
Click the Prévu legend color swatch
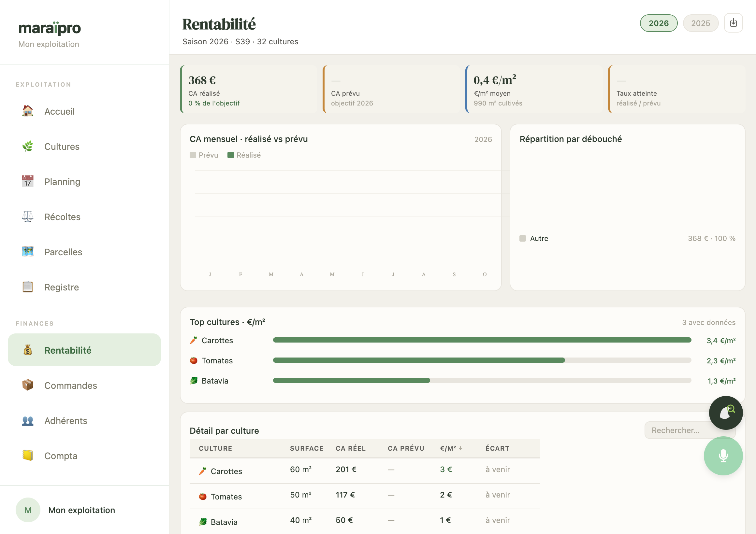(x=193, y=155)
